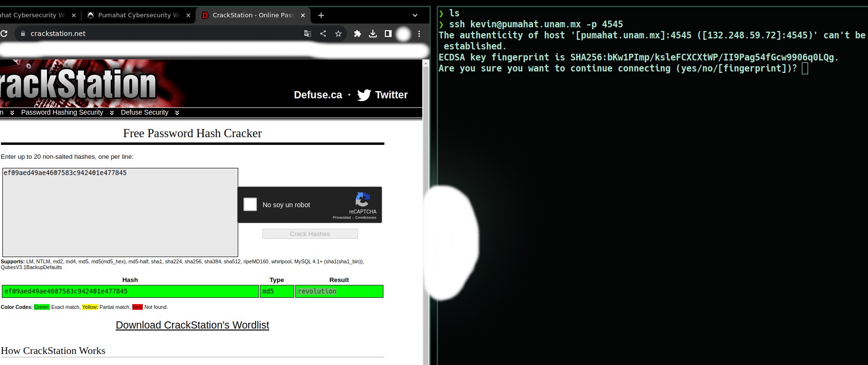
Task: Open the Chrome three-dot menu
Action: [x=419, y=34]
